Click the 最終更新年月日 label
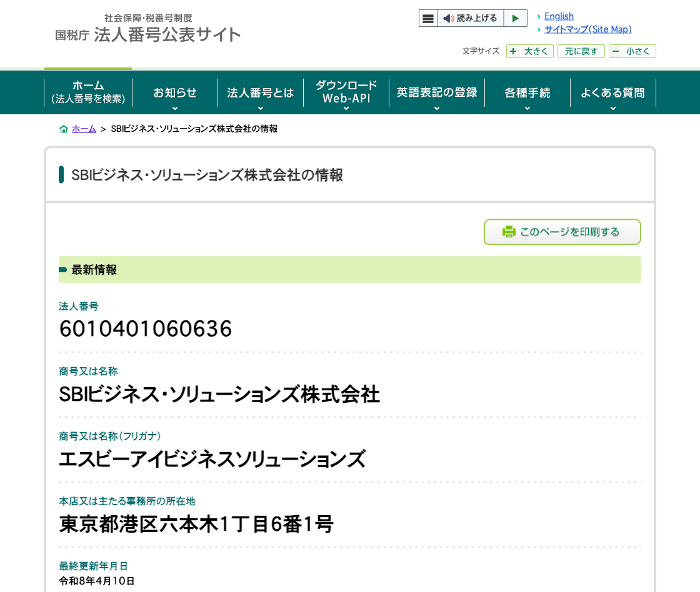Image resolution: width=700 pixels, height=592 pixels. (93, 566)
